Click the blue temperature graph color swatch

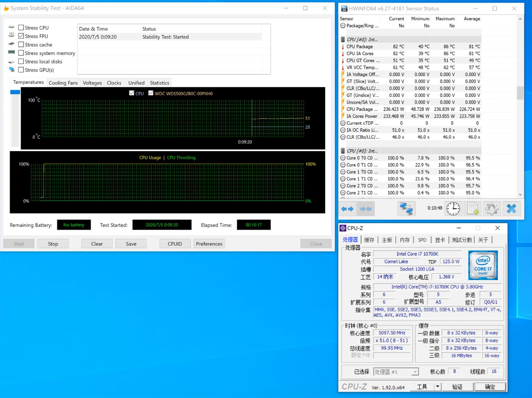pos(15,92)
